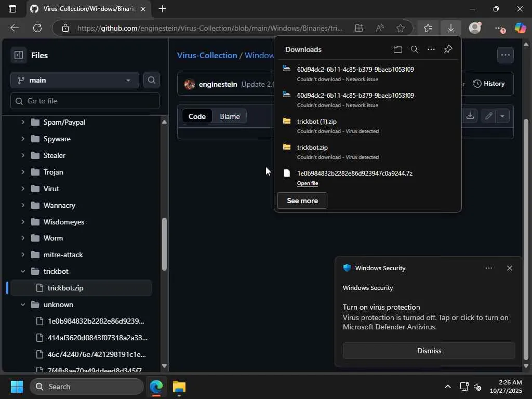Switch to the Code view tab
Viewport: 532px width, 399px height.
pos(197,116)
